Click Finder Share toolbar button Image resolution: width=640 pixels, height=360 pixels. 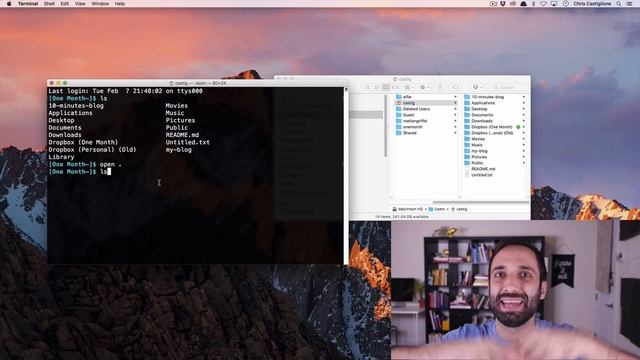440,87
